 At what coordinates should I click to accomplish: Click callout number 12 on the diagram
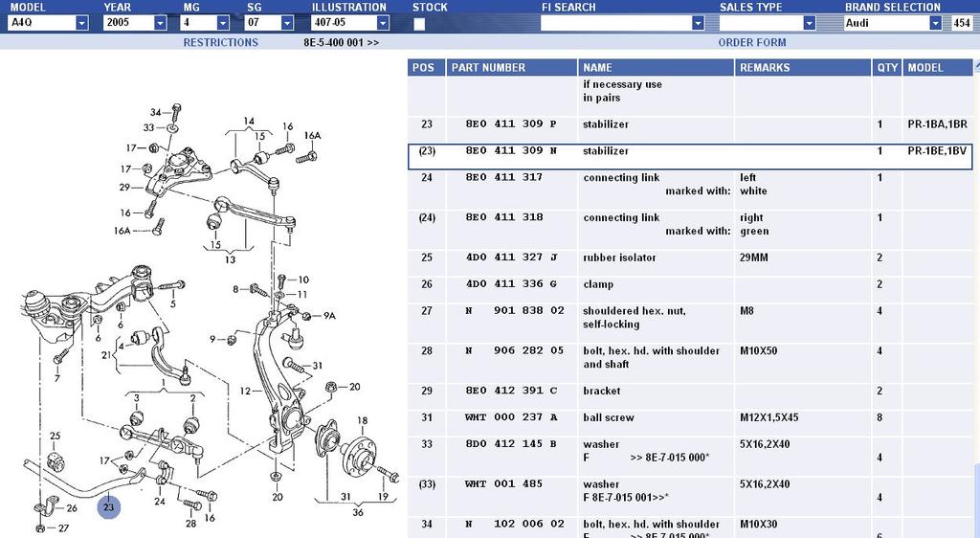click(x=245, y=391)
